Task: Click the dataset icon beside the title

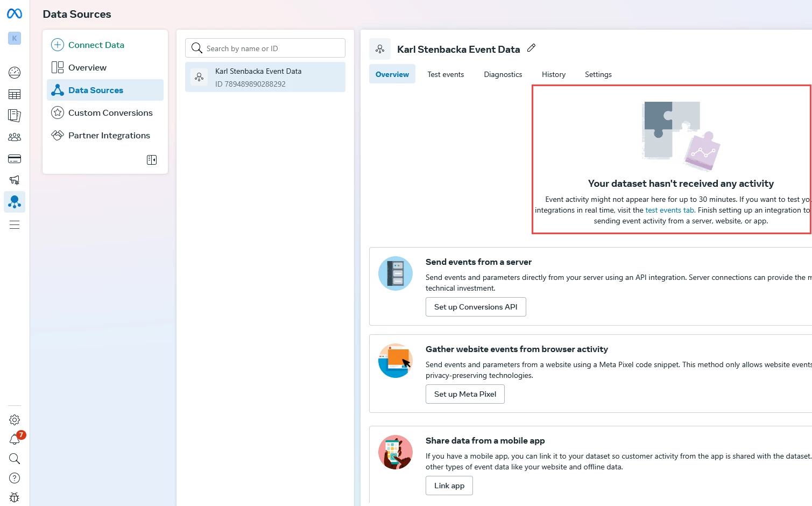Action: (x=380, y=49)
